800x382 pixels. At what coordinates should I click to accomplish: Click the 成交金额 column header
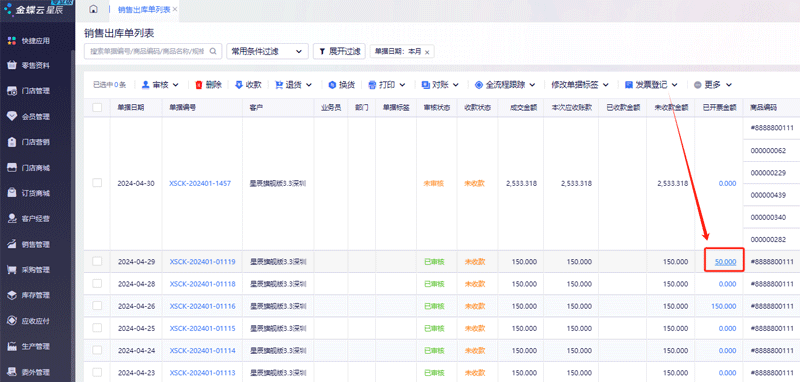(523, 108)
